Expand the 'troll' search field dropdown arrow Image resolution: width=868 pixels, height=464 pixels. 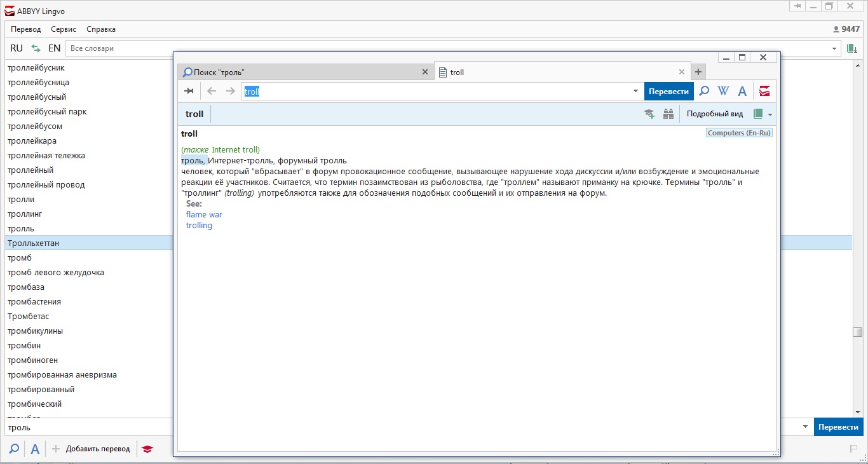point(635,92)
